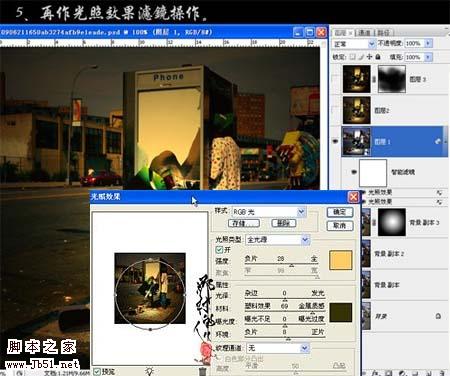
Task: Add new light with the bulb icon
Action: [x=150, y=371]
